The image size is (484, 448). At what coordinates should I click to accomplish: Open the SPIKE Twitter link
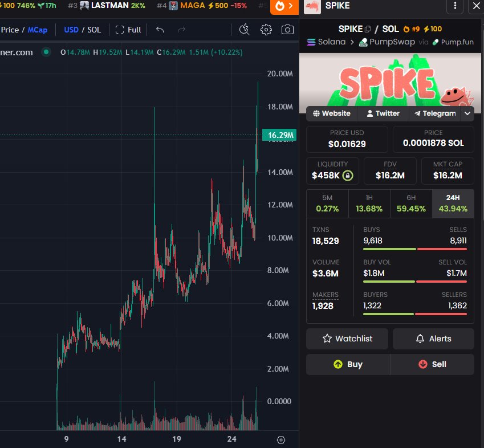383,113
